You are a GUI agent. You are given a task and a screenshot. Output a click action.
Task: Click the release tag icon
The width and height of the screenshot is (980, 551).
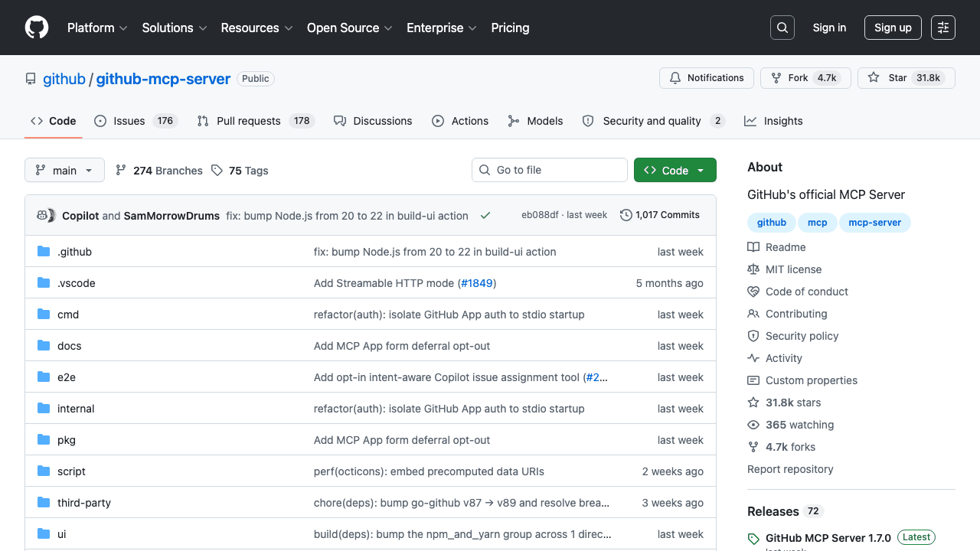point(753,539)
